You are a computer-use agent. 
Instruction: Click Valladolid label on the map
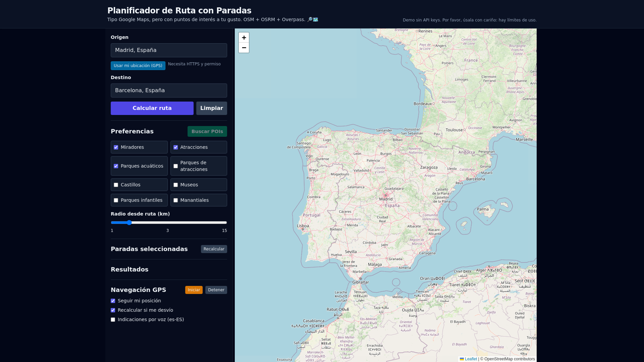click(x=361, y=171)
